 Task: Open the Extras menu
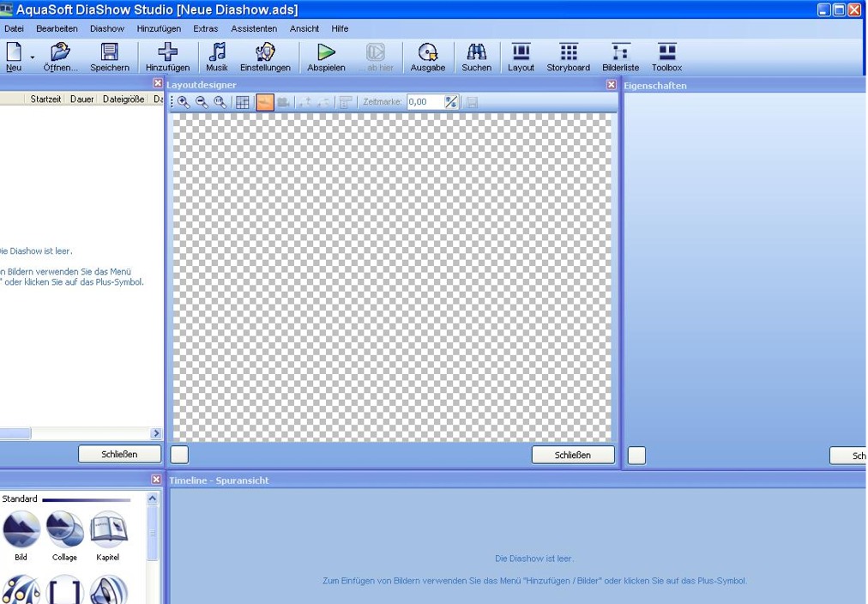[x=206, y=28]
